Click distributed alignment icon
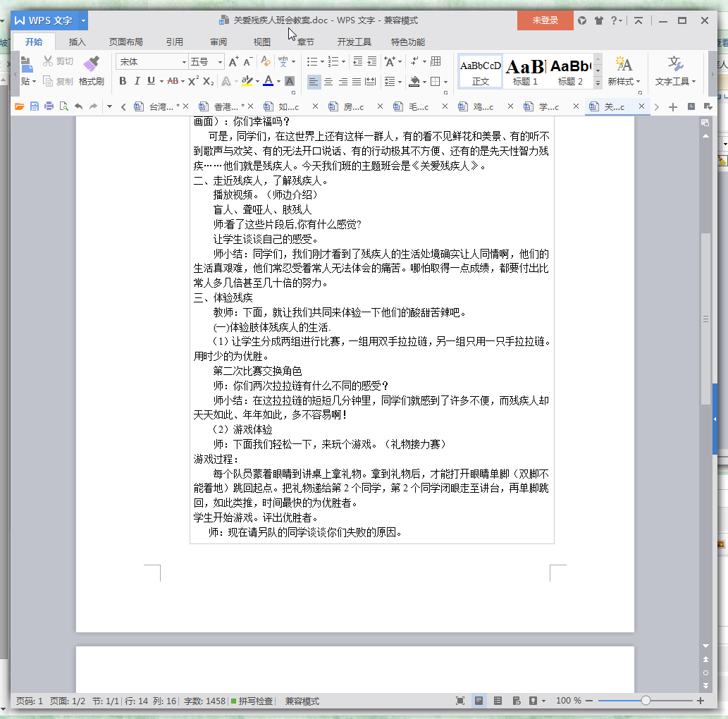The image size is (728, 719). pos(371,82)
